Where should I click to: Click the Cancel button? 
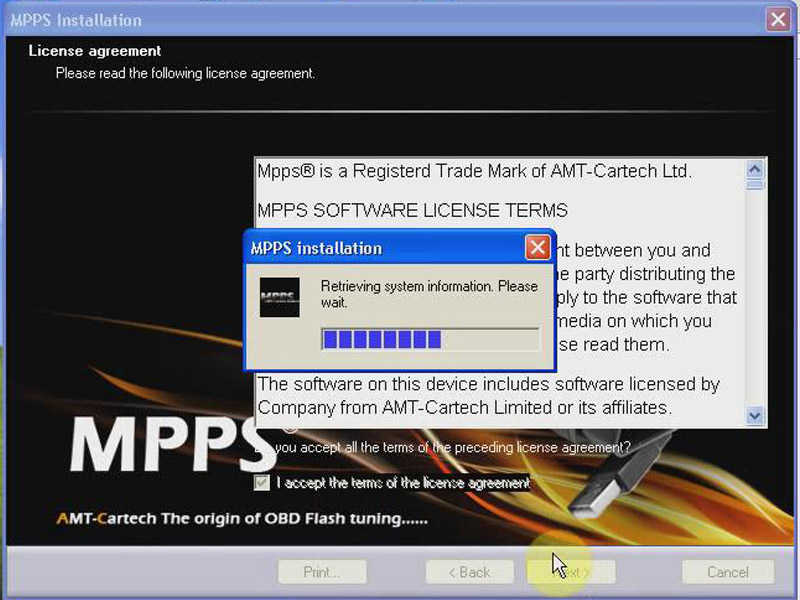click(728, 572)
